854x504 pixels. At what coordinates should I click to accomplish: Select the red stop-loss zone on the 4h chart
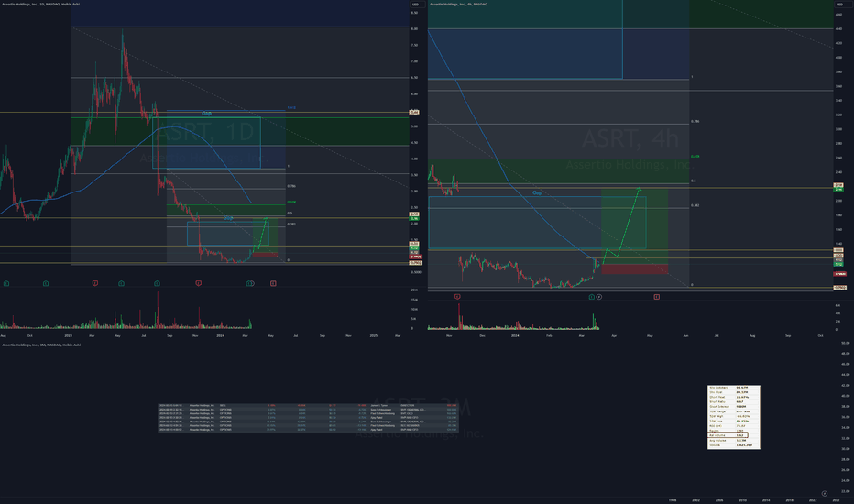coord(634,269)
